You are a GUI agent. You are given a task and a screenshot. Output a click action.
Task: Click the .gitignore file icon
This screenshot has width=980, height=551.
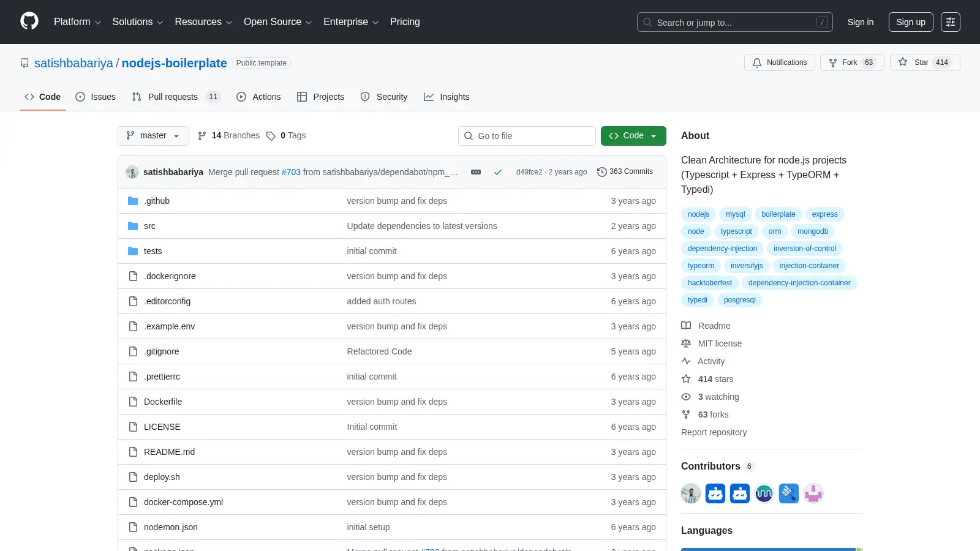click(x=133, y=351)
